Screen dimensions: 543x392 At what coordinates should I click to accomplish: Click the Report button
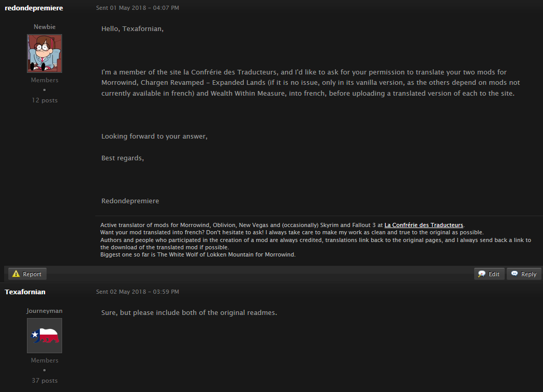(x=27, y=274)
